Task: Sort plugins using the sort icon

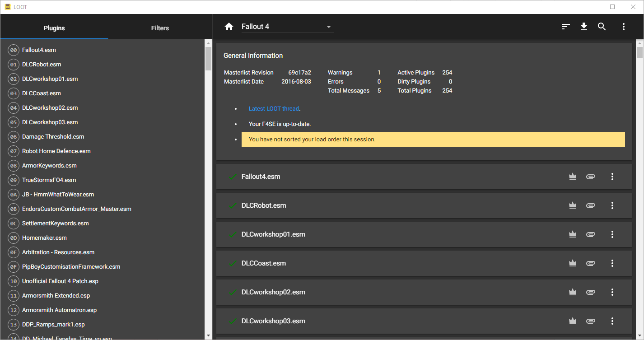Action: tap(565, 27)
